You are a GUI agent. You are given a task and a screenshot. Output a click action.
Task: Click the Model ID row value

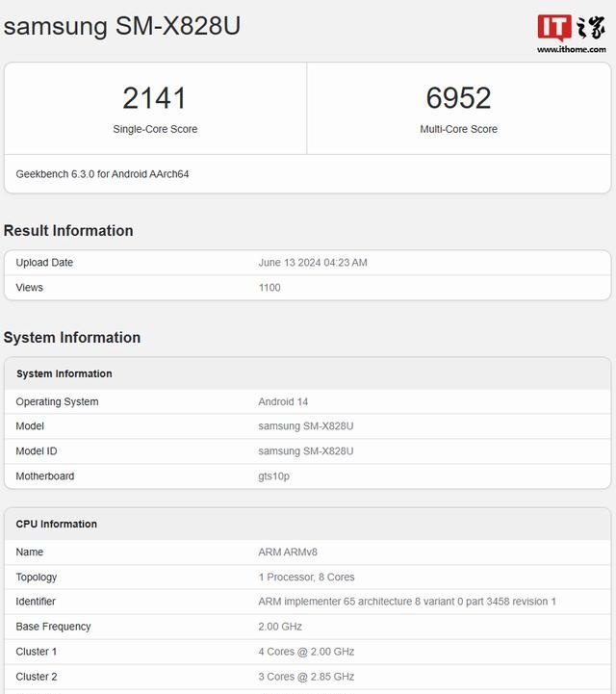tap(306, 451)
